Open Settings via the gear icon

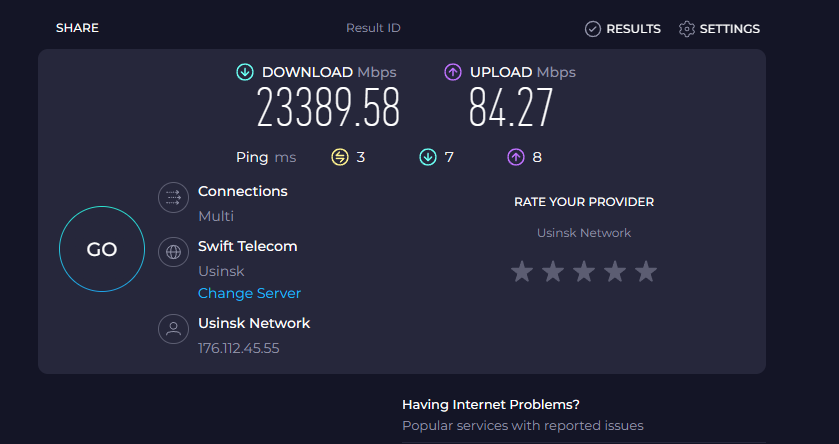click(x=686, y=29)
